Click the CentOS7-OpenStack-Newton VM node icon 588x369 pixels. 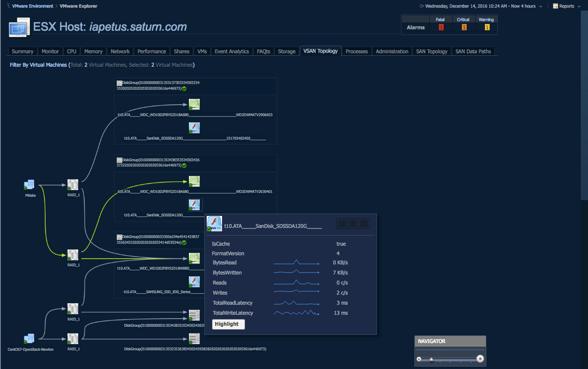[29, 339]
